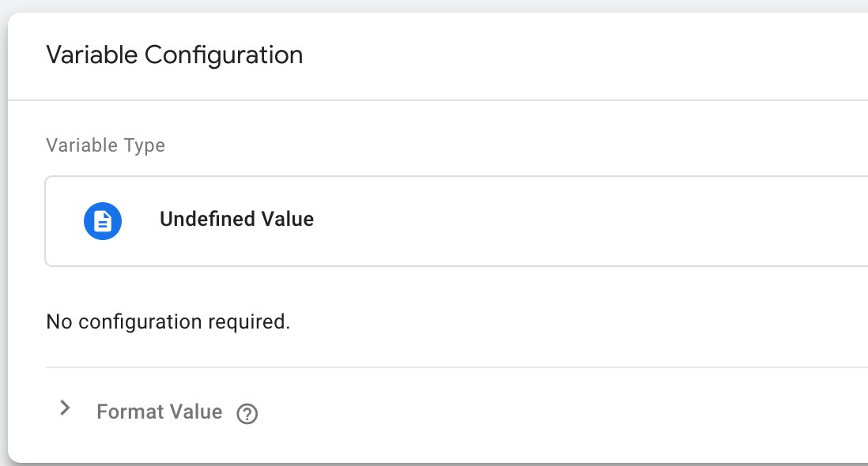Screen dimensions: 868x466
Task: Click empty space right of Undefined Value
Action: coord(581,221)
